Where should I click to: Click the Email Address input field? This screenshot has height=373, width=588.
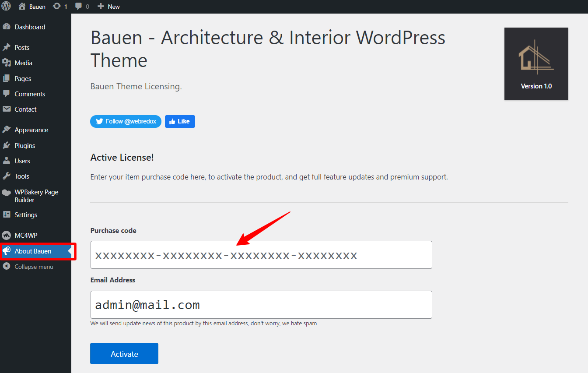click(261, 305)
